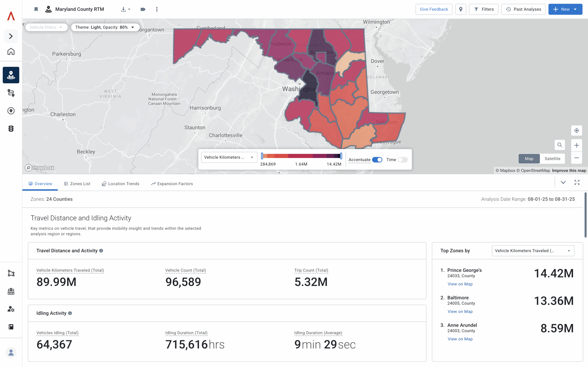Switch the map to Satellite view
This screenshot has width=588, height=367.
tap(552, 158)
